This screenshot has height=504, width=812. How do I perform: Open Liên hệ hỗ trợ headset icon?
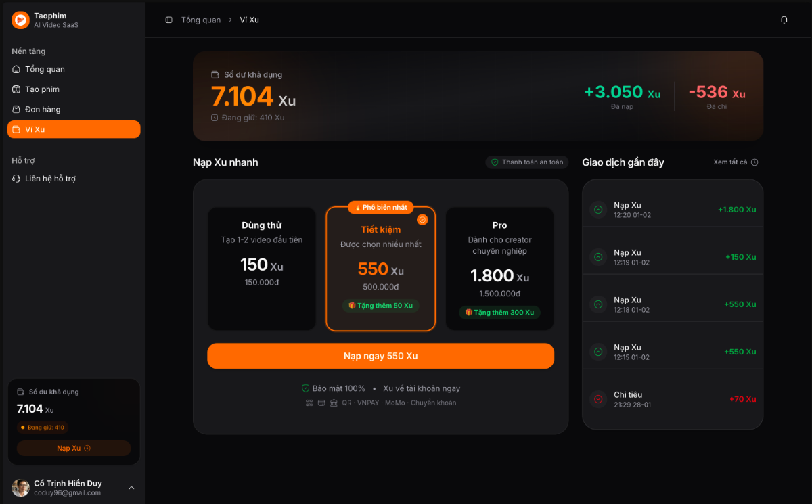[x=15, y=178]
